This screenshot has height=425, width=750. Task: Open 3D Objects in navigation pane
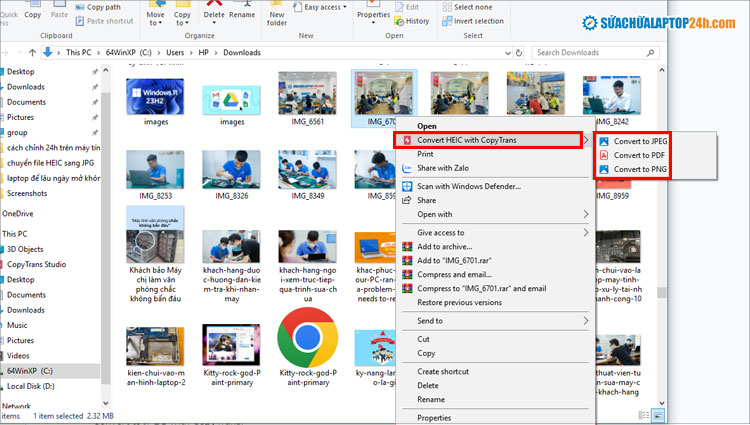(25, 249)
